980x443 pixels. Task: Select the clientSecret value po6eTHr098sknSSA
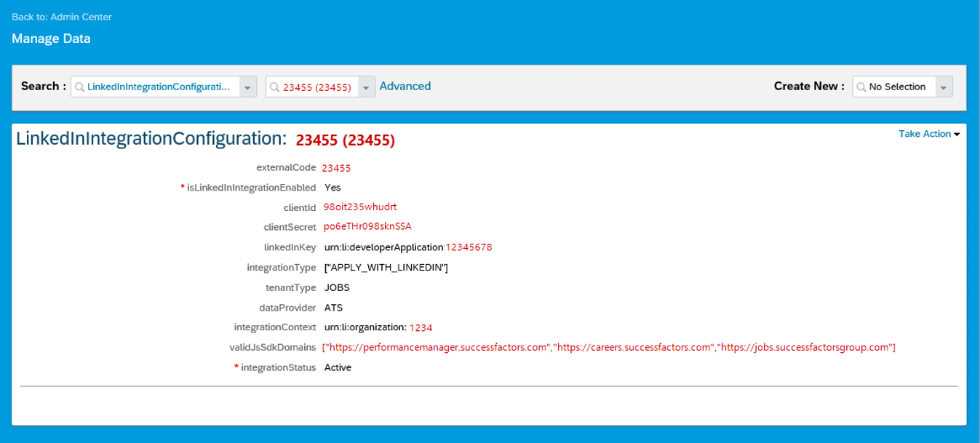[x=367, y=226]
